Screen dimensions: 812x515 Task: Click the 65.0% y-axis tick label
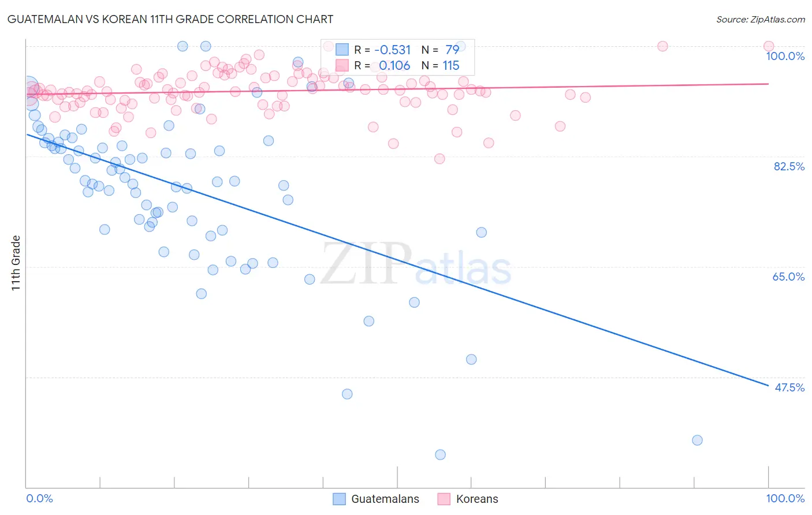[788, 277]
